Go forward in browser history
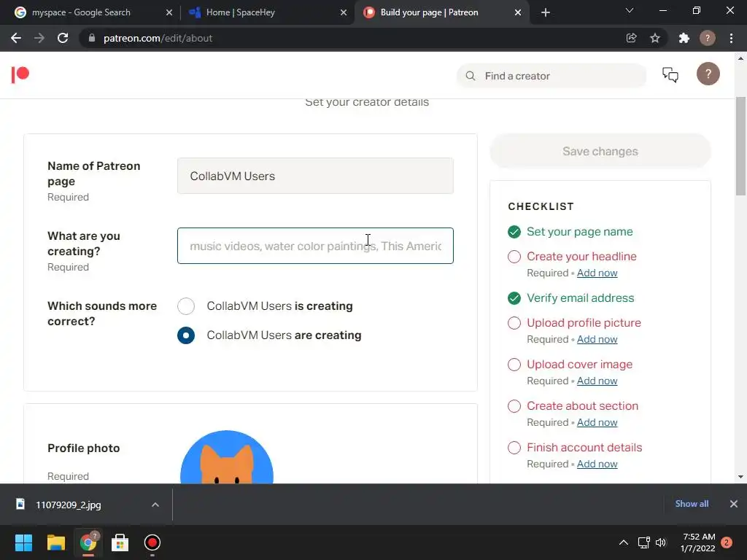The height and width of the screenshot is (560, 747). 39,38
